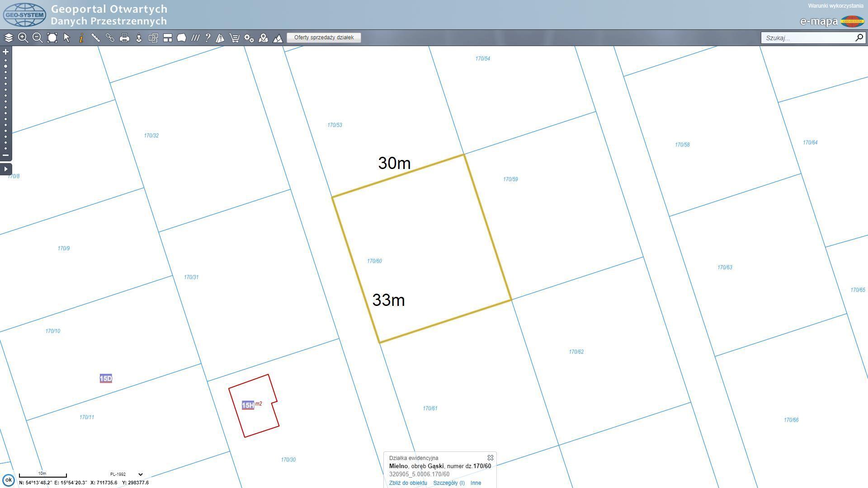Click the search magnifier button
This screenshot has width=868, height=488.
coord(859,38)
